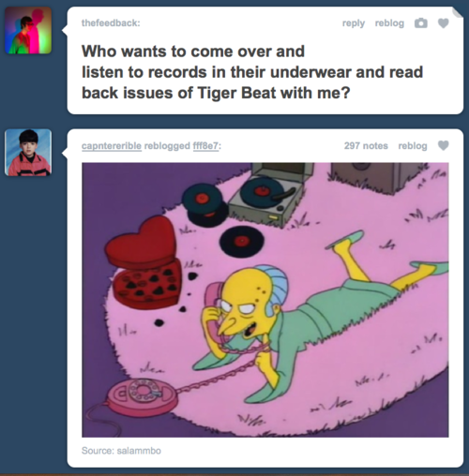Click the heart-shaped chocolate box in image
Screen dimensions: 469x476
(x=144, y=262)
